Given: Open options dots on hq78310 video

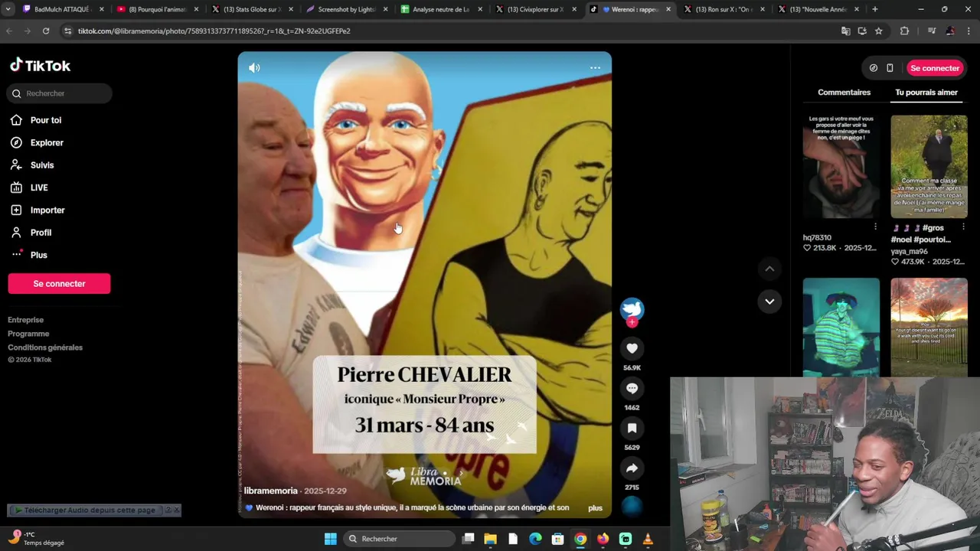Looking at the screenshot, I should coord(875,227).
